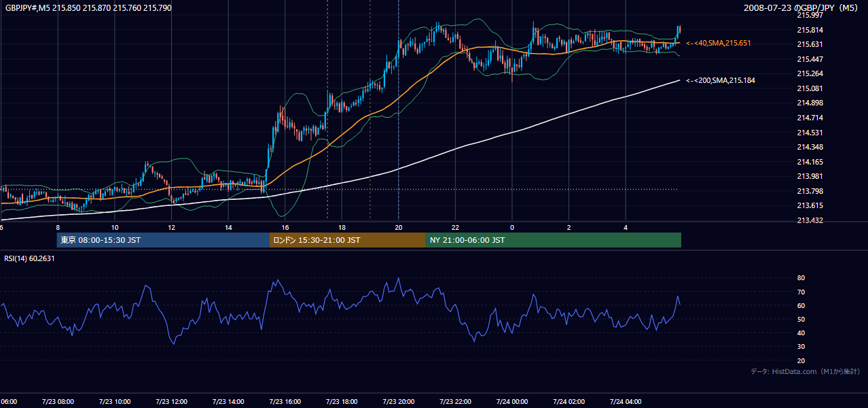Screen dimensions: 868x408
Task: Select the ロンドン 15:30-21:00 JST session bar
Action: coord(348,240)
